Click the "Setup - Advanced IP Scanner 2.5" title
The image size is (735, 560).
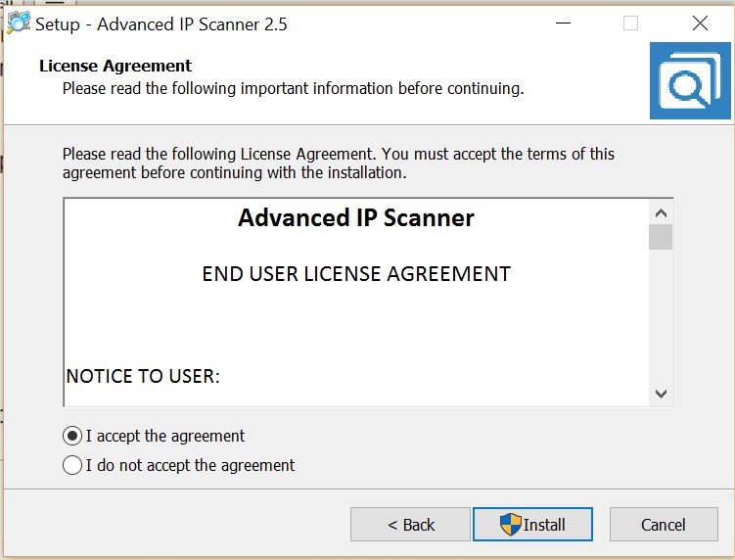(x=161, y=23)
